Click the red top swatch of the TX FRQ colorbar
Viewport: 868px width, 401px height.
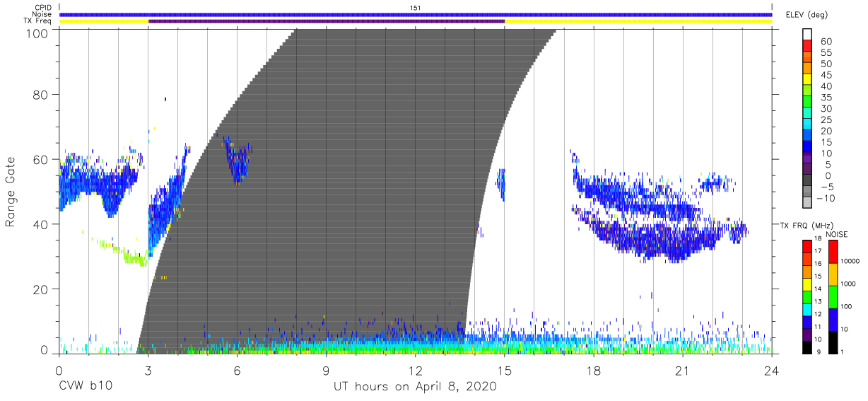tap(807, 246)
